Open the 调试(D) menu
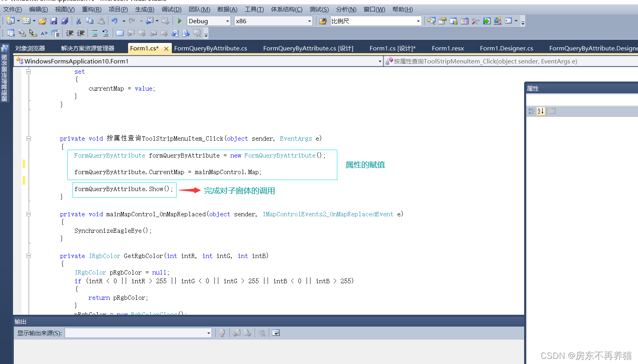The height and width of the screenshot is (364, 638). tap(171, 9)
